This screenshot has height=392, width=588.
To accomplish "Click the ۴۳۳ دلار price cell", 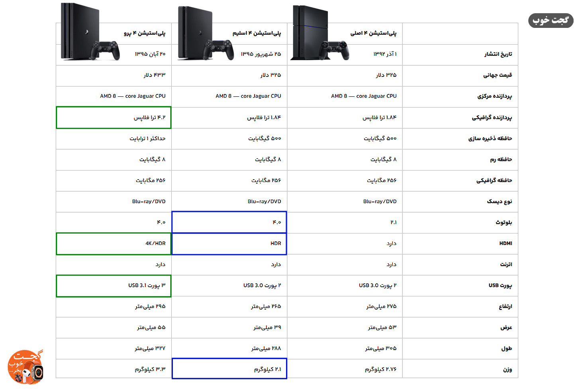I will (x=155, y=75).
